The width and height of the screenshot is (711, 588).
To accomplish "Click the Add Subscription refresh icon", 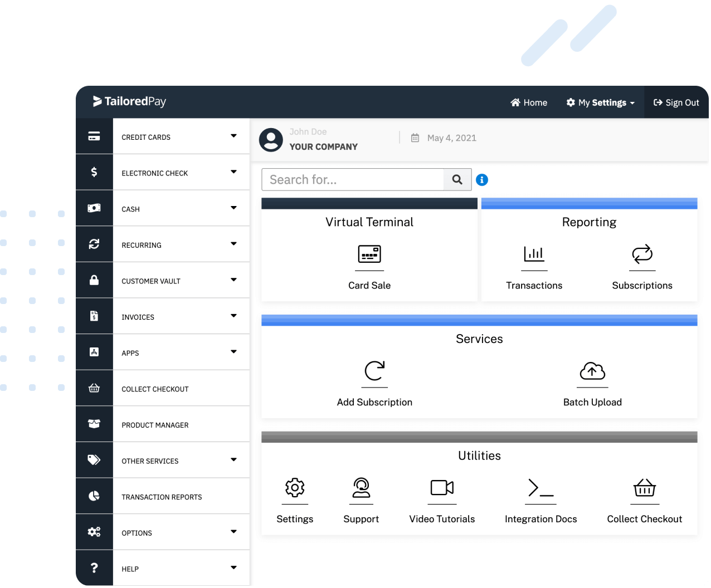I will 374,371.
